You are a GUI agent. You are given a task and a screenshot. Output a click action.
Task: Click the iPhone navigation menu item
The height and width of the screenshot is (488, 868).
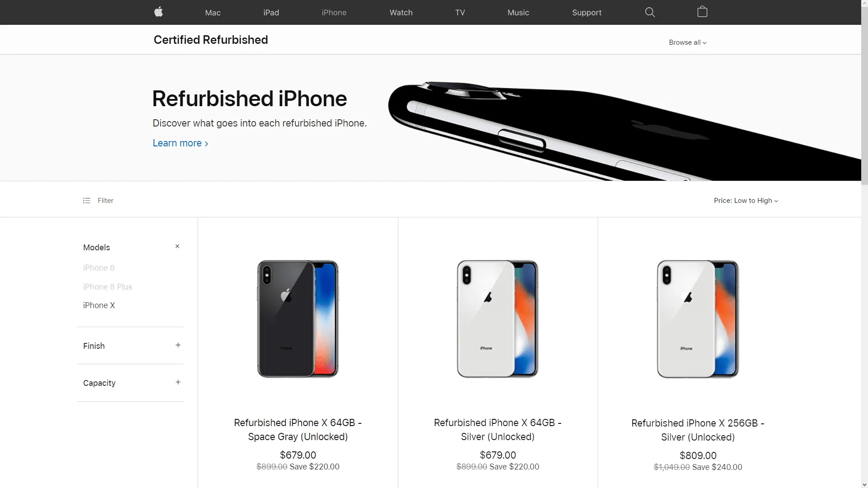click(334, 13)
